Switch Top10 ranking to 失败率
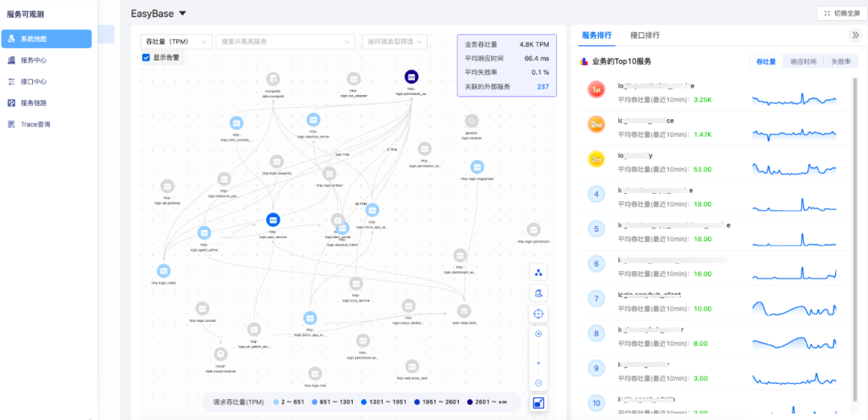 [841, 62]
